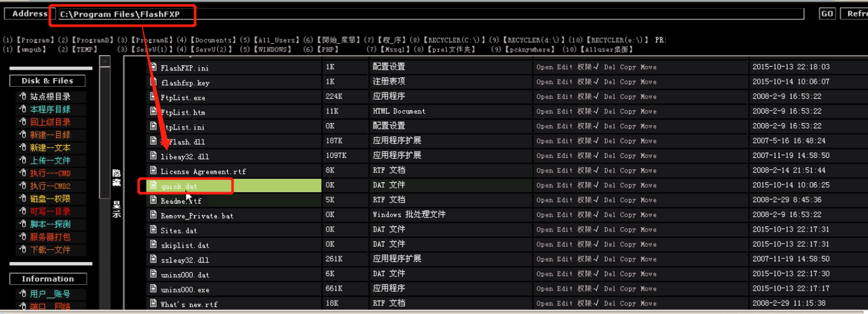Click the mouse icon beside 本程序目録

[x=23, y=109]
